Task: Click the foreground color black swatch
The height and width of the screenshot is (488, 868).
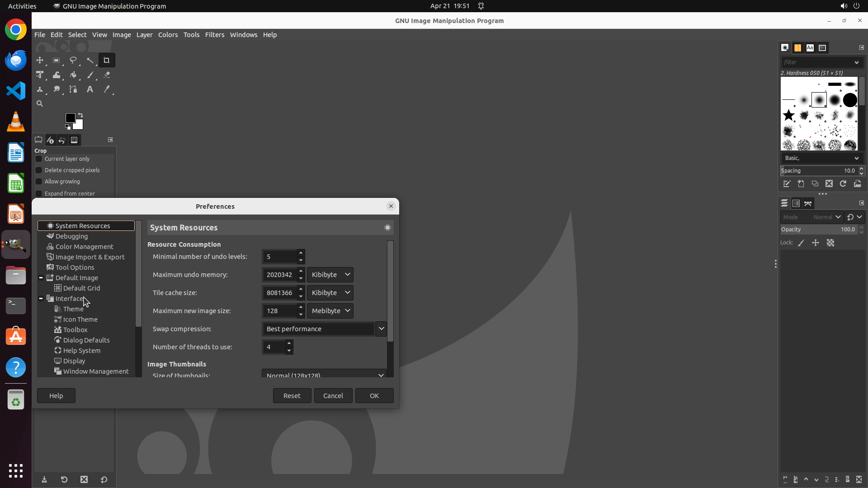Action: coord(70,118)
